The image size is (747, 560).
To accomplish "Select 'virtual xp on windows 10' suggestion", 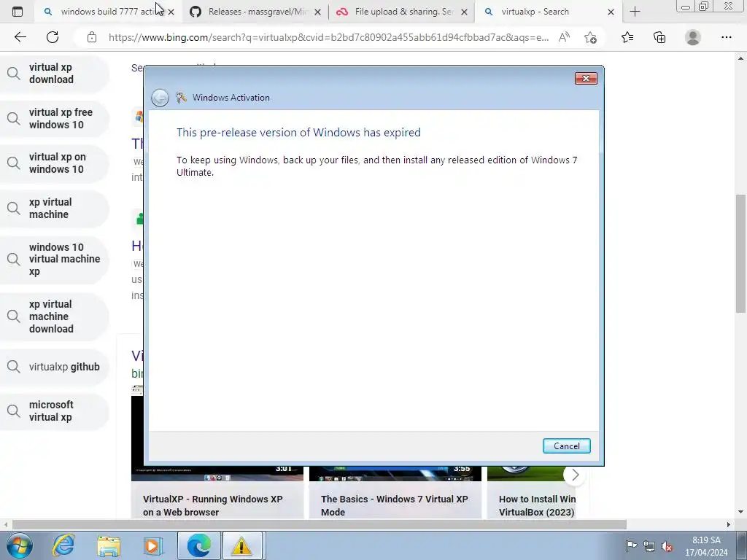I will click(x=54, y=163).
